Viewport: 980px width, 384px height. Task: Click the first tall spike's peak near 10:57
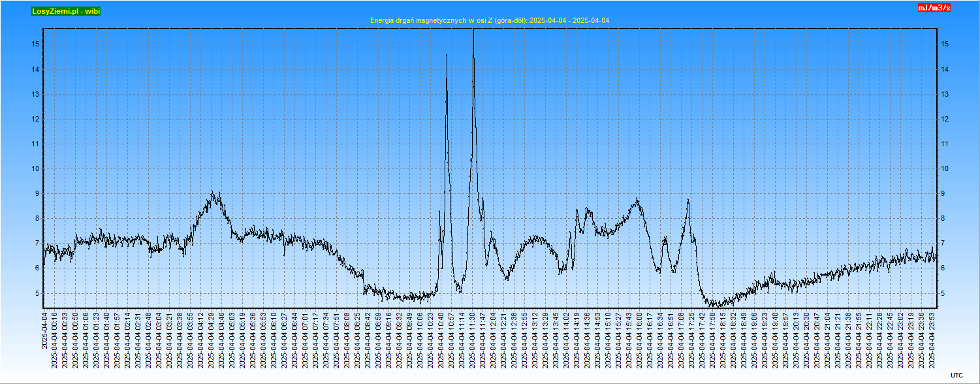coord(447,56)
